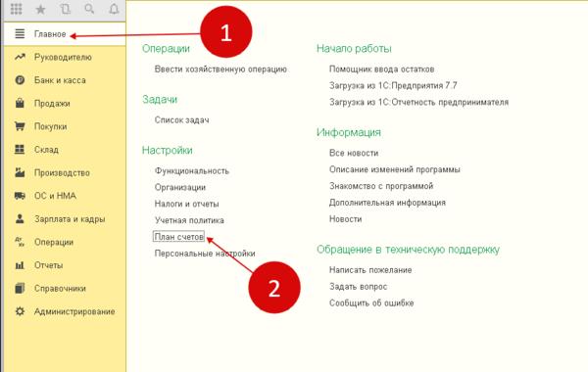Click the gear icon beside Администрирование
Image resolution: width=588 pixels, height=372 pixels.
(20, 311)
